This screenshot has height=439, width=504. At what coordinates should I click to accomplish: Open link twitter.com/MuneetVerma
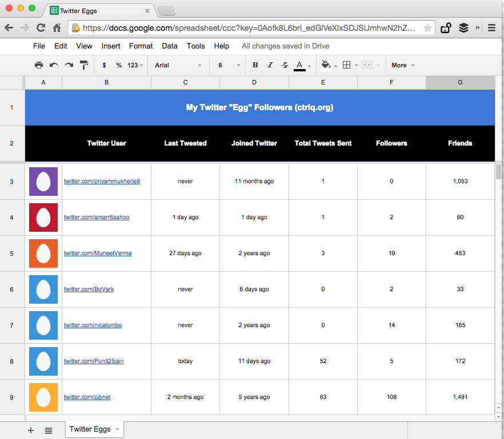click(98, 253)
